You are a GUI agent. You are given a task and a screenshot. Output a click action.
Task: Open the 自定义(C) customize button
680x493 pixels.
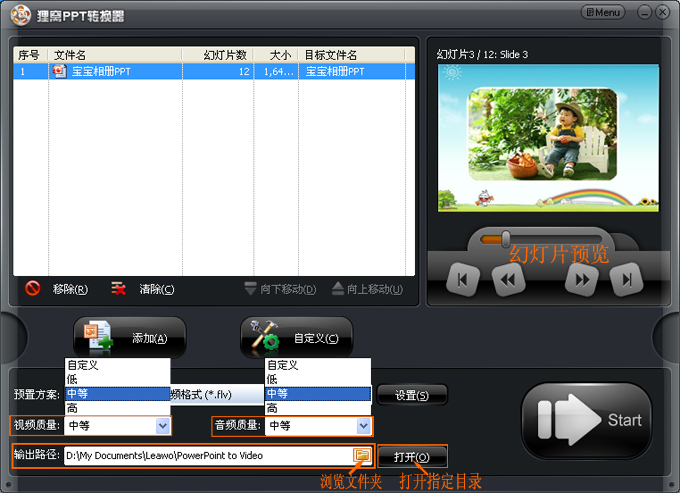(296, 337)
